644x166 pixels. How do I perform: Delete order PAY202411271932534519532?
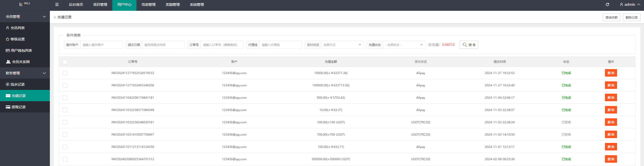click(x=611, y=73)
